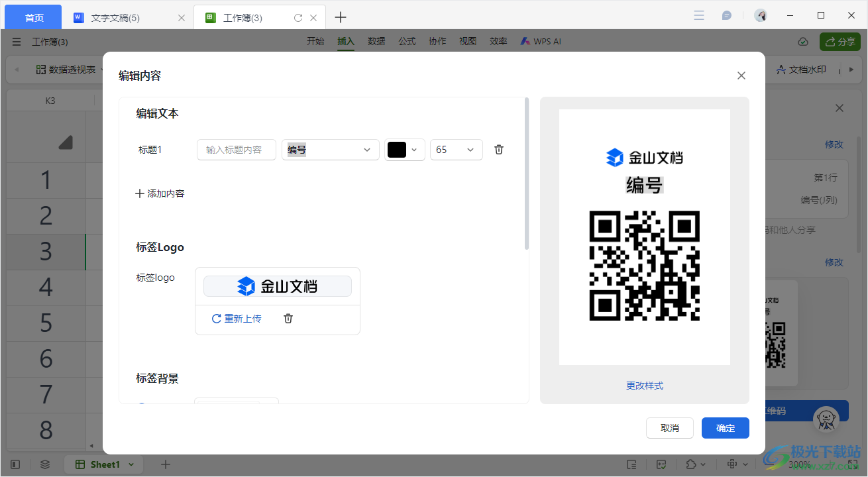Open the 协作 ribbon tab
The width and height of the screenshot is (868, 477).
click(437, 41)
